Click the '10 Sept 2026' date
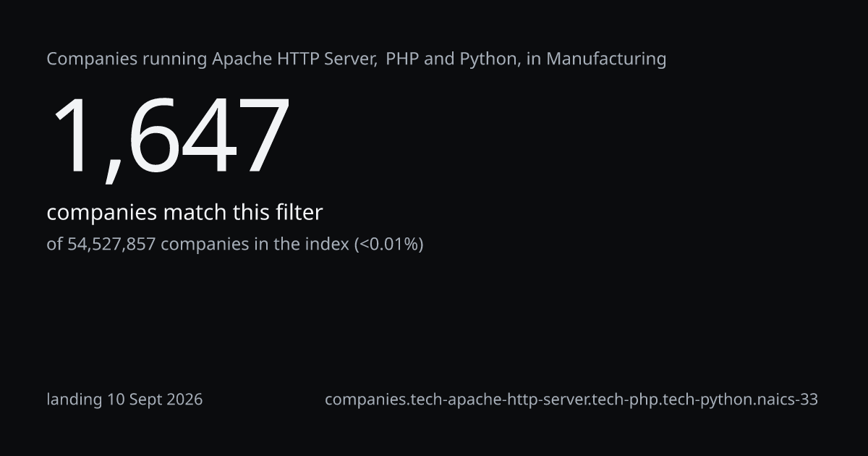Viewport: 868px width, 456px height. tap(155, 400)
